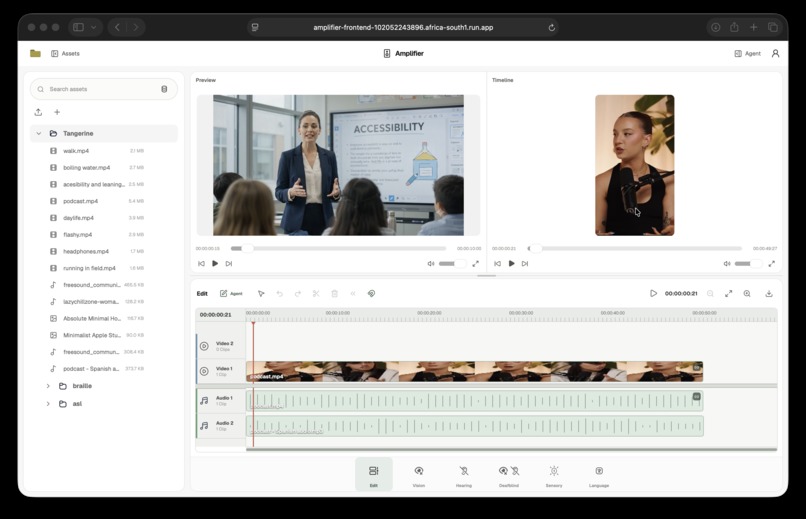This screenshot has width=806, height=519.
Task: Reload the page in the browser address bar
Action: pos(552,27)
